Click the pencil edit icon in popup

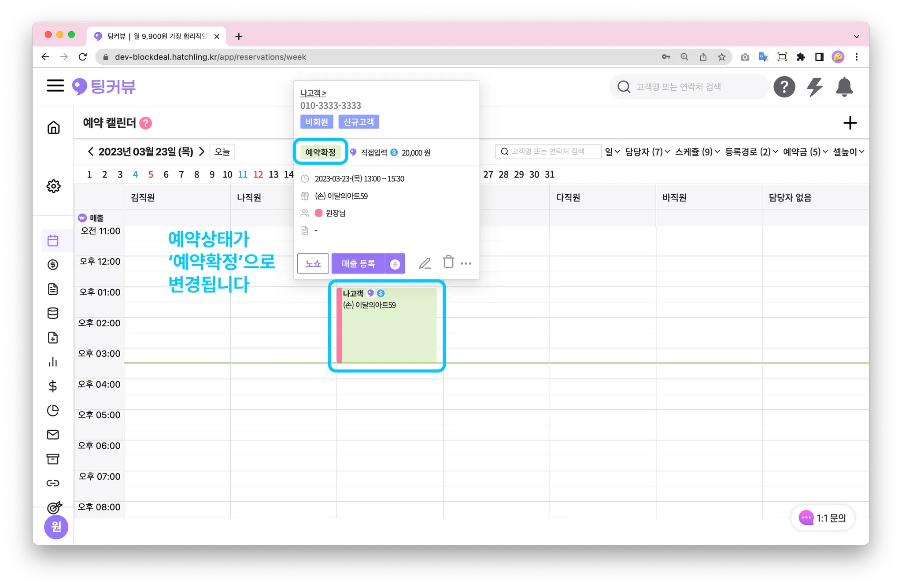pos(425,263)
